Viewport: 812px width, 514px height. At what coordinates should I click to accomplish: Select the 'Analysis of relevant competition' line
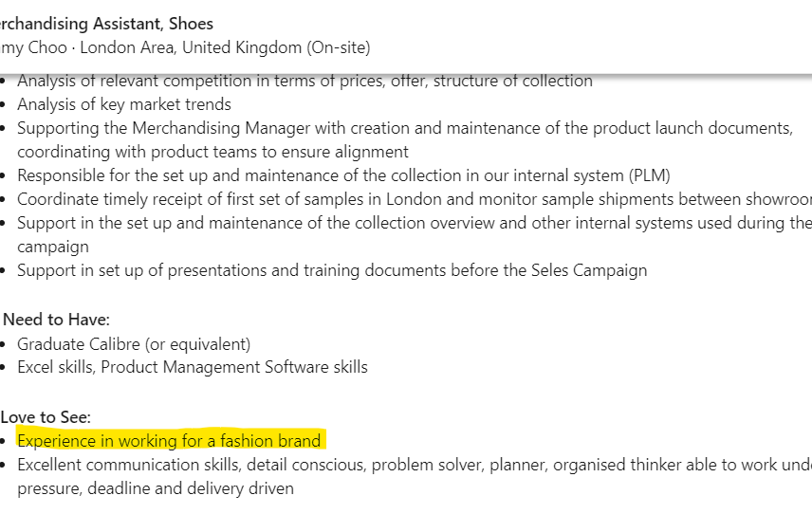304,81
